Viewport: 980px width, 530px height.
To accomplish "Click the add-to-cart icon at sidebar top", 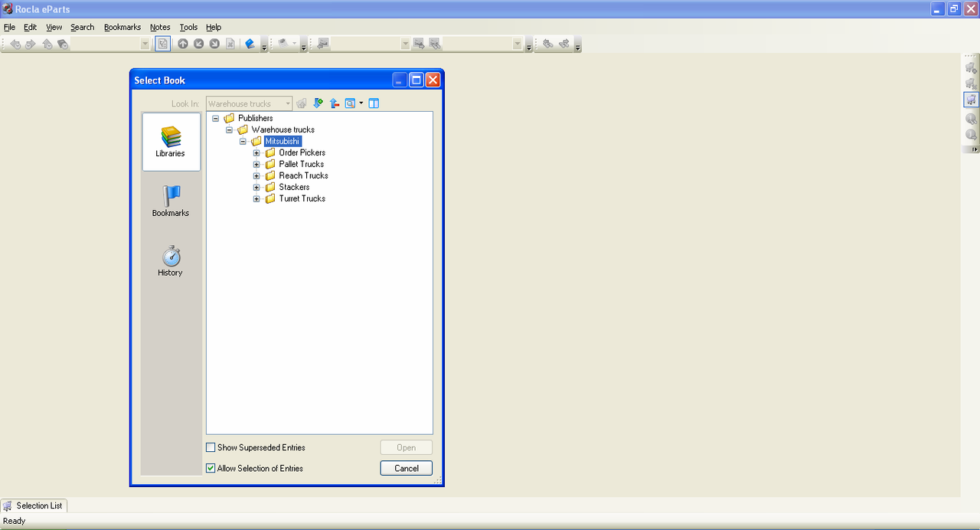I will click(971, 67).
